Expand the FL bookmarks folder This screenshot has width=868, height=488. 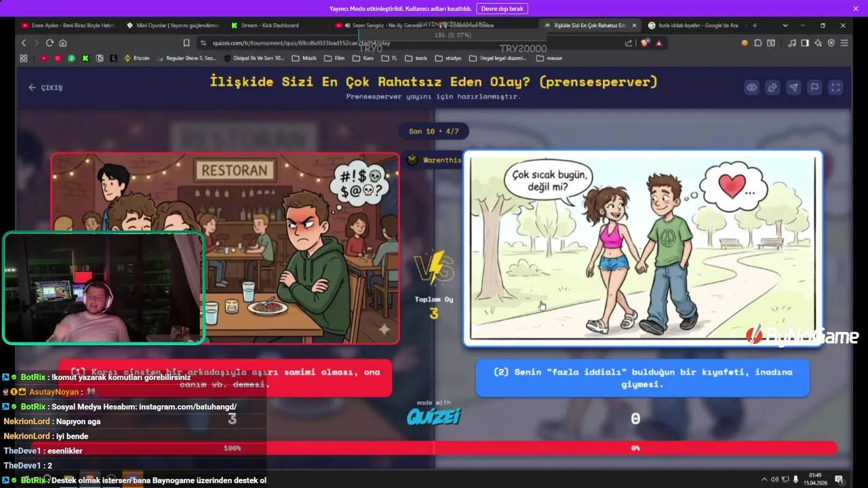[x=389, y=58]
